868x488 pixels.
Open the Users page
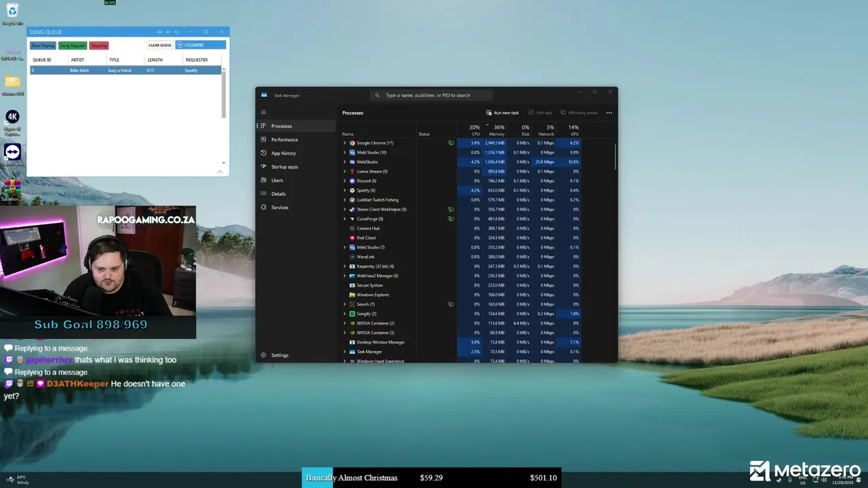[x=296, y=180]
